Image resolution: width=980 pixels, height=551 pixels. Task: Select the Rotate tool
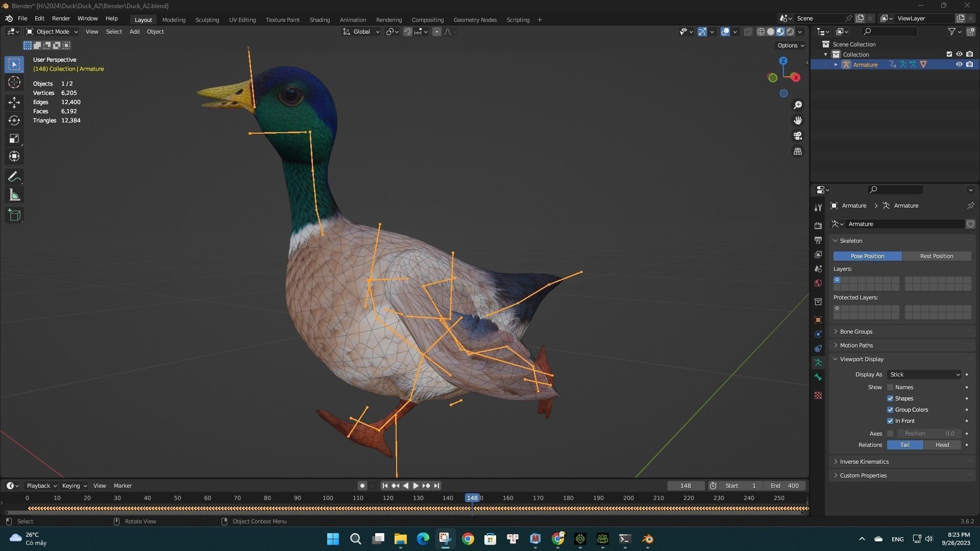click(14, 120)
